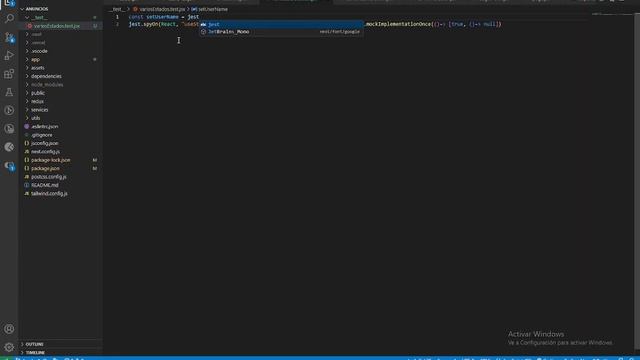Expand the .next folder
640x360 pixels.
(36, 34)
